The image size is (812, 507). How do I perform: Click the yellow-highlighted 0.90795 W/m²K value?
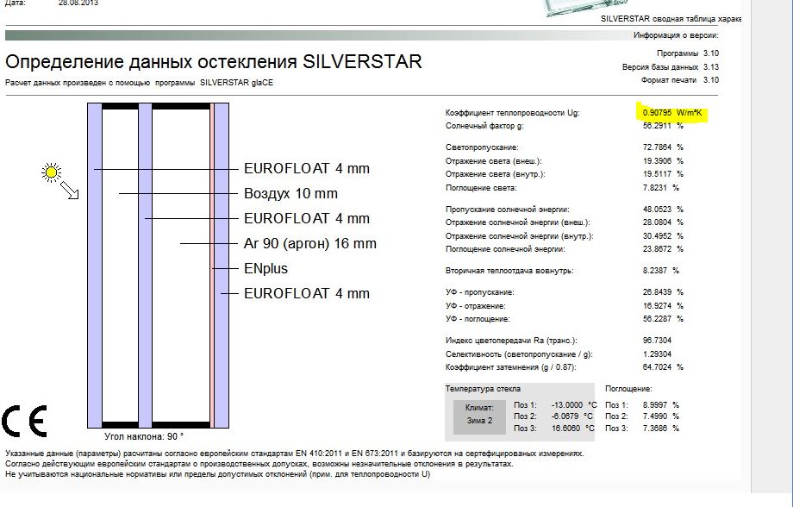pos(672,112)
